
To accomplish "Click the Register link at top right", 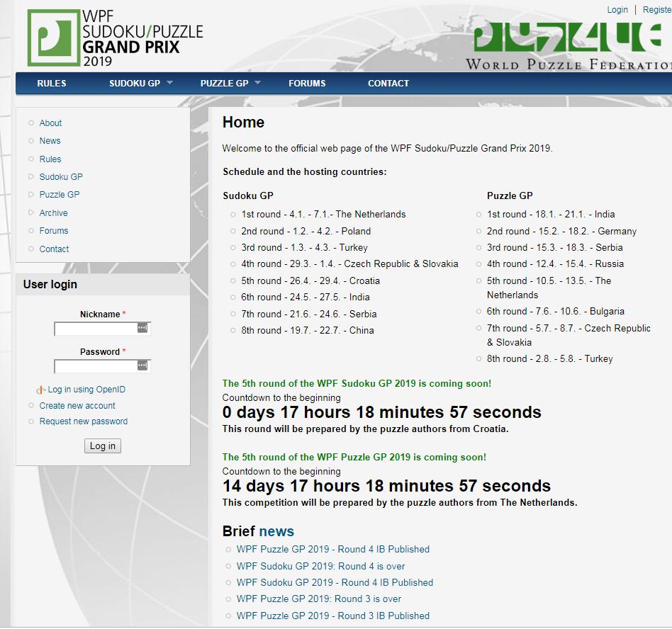I will tap(657, 9).
